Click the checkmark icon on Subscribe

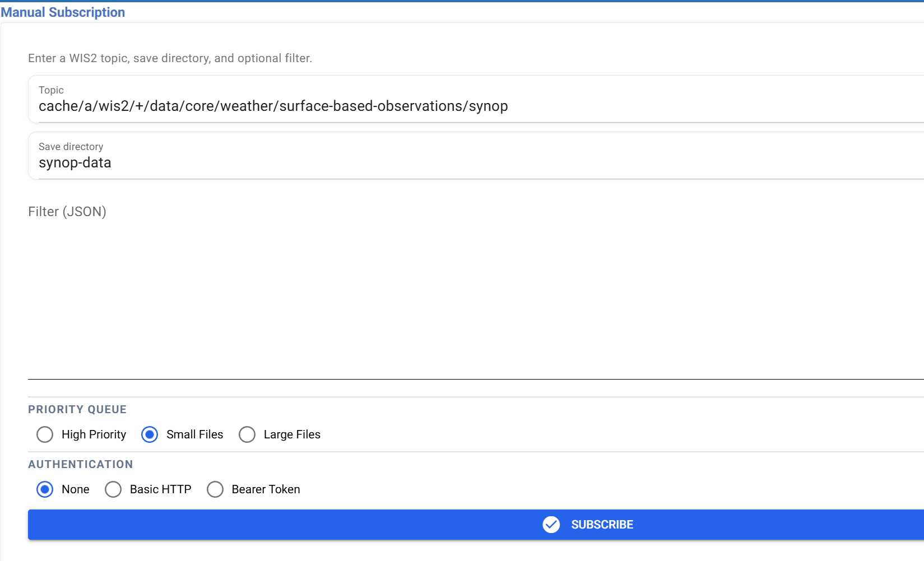point(551,525)
